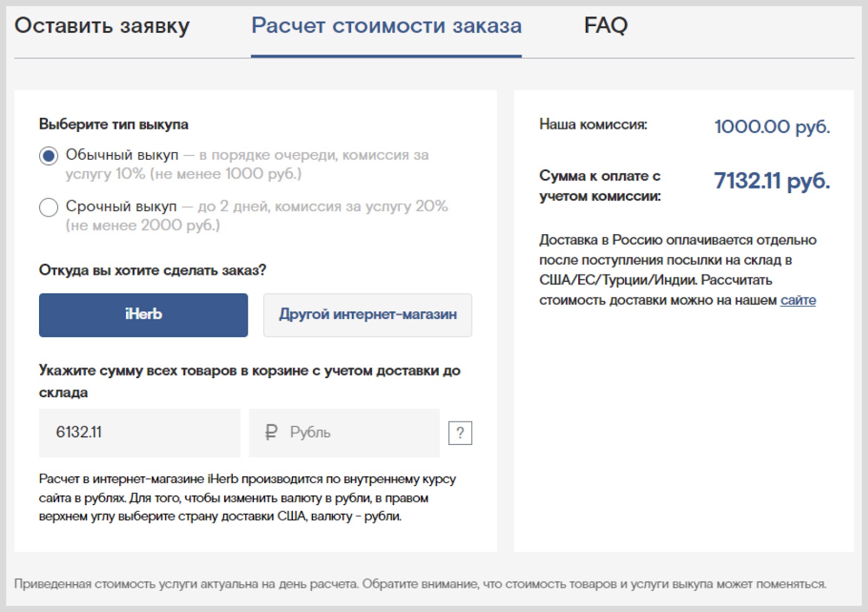Click 'Откуда вы хотите сделать заказ?' heading

pos(152,270)
